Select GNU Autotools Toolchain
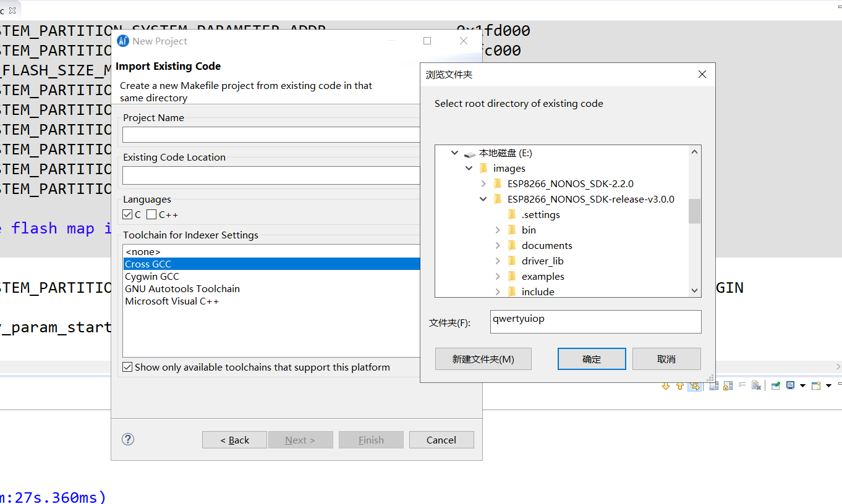The image size is (842, 504). pyautogui.click(x=271, y=288)
